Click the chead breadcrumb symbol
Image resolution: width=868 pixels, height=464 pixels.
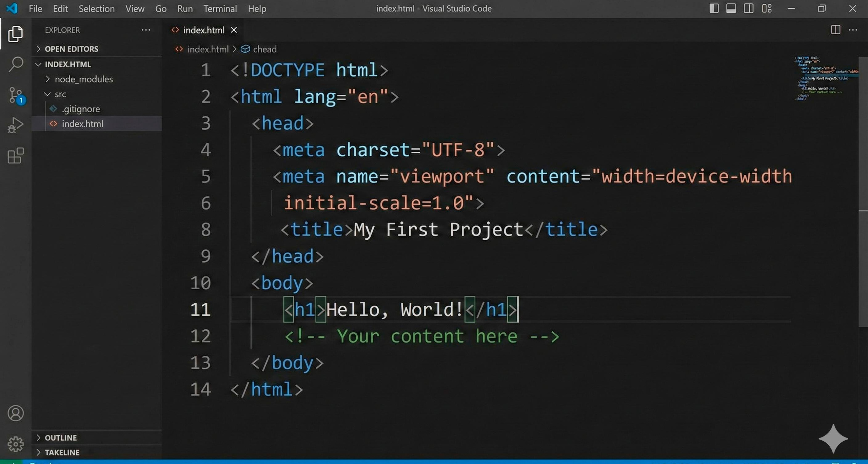pos(259,49)
